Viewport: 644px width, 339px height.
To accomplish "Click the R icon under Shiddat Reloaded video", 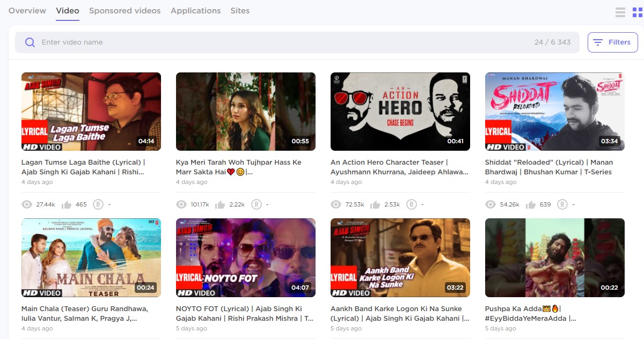I will [x=562, y=204].
